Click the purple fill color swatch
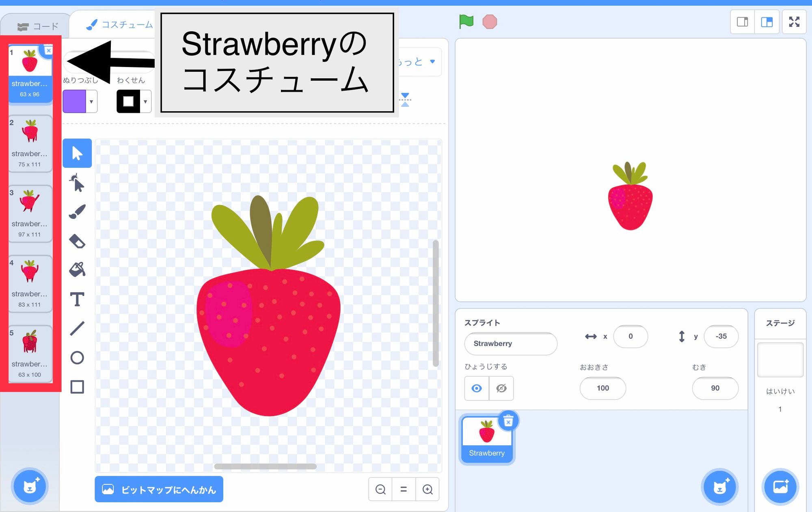The image size is (812, 512). [75, 101]
